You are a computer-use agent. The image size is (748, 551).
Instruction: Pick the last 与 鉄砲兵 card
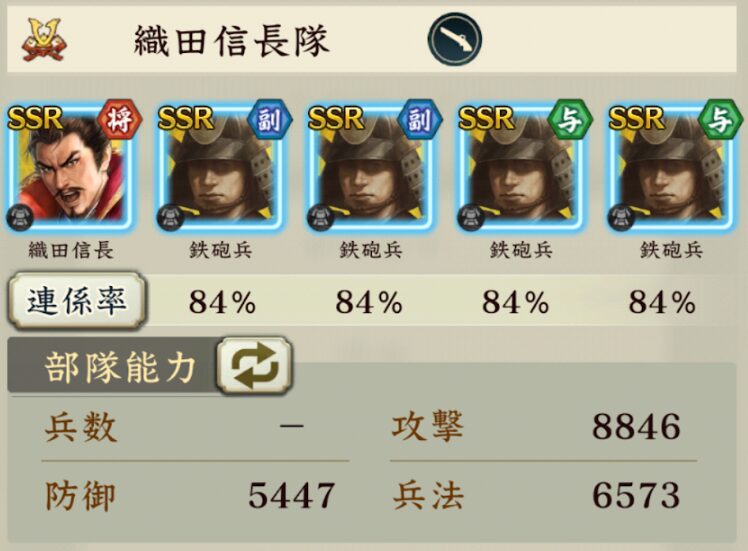(671, 167)
